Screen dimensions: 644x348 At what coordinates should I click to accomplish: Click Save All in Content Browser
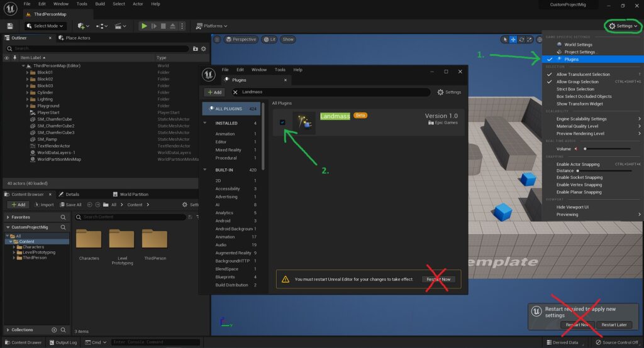coord(70,204)
